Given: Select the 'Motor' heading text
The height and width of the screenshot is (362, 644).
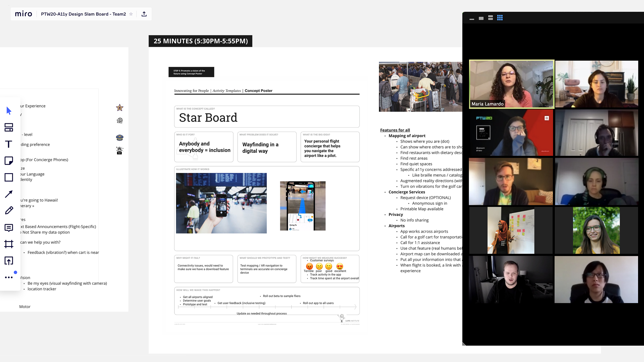Looking at the screenshot, I should click(x=25, y=306).
